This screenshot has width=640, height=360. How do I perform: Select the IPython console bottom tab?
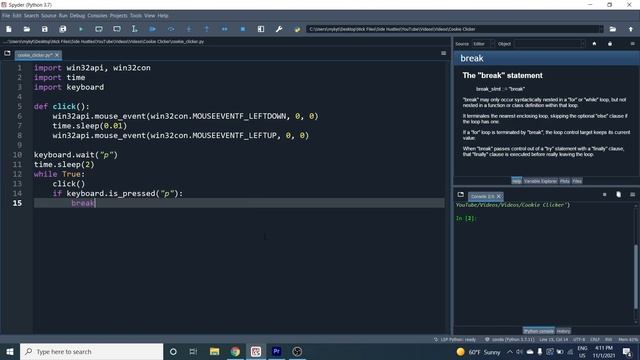point(539,331)
